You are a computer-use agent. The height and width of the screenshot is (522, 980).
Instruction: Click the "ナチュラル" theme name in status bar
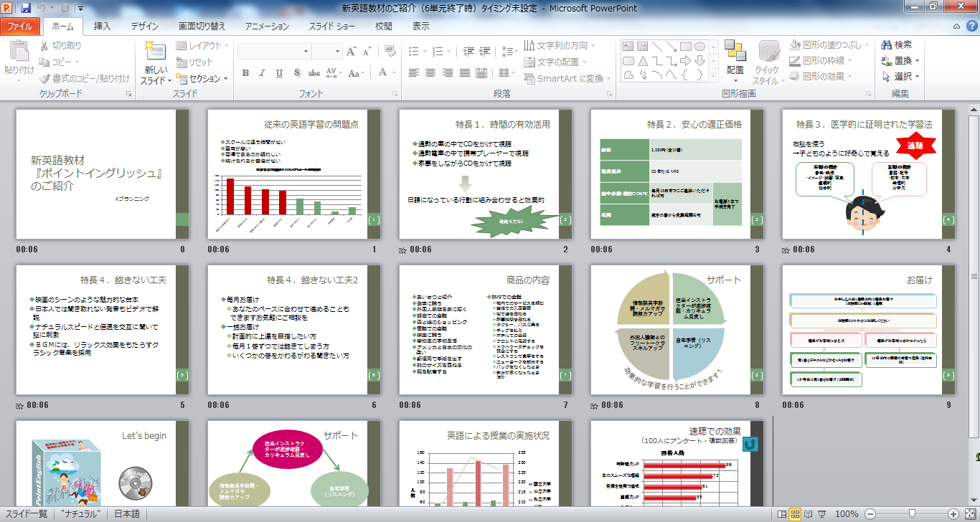(x=80, y=514)
